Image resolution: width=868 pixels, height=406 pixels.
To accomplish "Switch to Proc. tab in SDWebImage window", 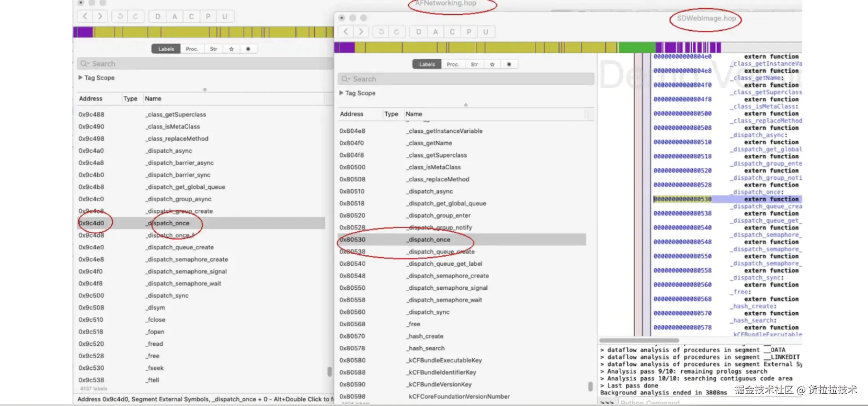I will tap(453, 64).
